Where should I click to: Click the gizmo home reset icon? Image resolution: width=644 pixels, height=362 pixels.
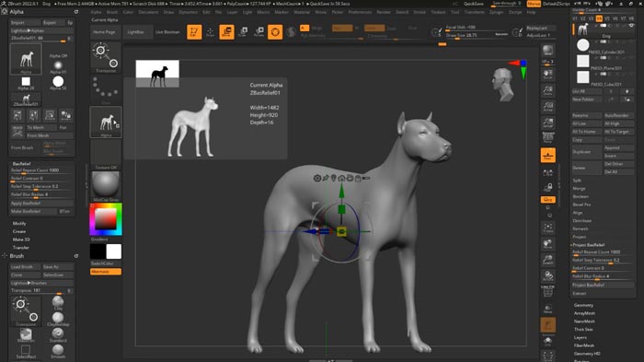coord(341,178)
